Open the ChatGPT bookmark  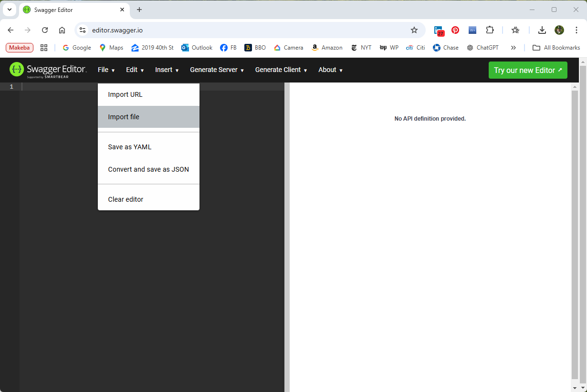(x=483, y=47)
